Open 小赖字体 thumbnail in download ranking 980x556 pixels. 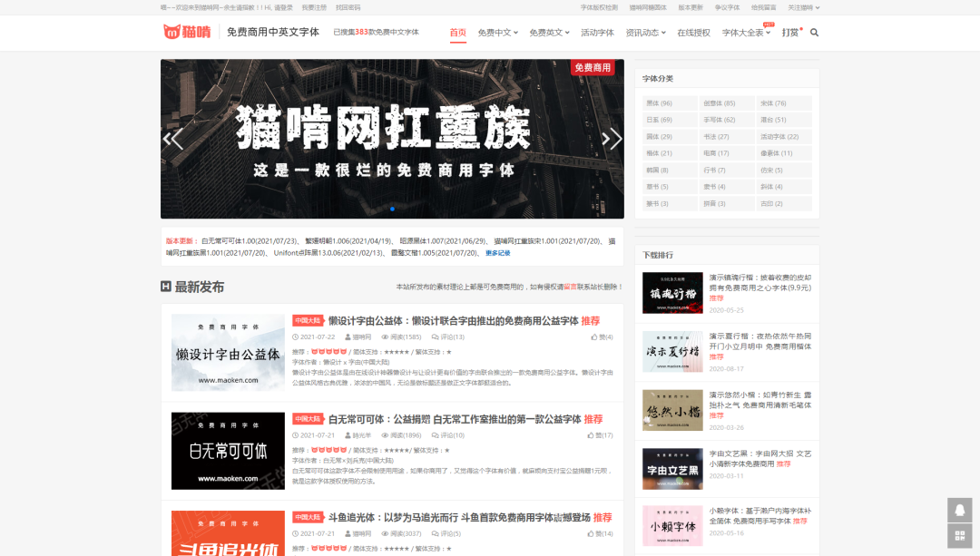(x=672, y=525)
